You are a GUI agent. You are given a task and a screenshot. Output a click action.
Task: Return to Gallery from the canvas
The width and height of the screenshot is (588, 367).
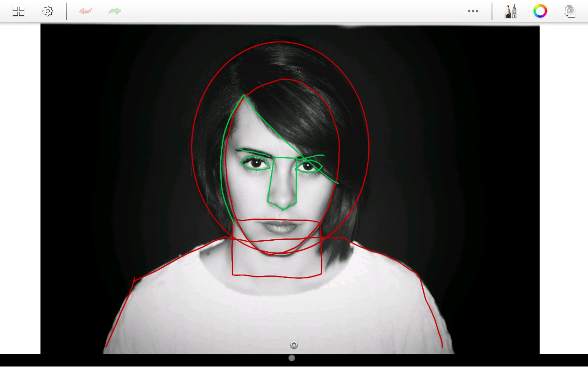click(x=18, y=11)
